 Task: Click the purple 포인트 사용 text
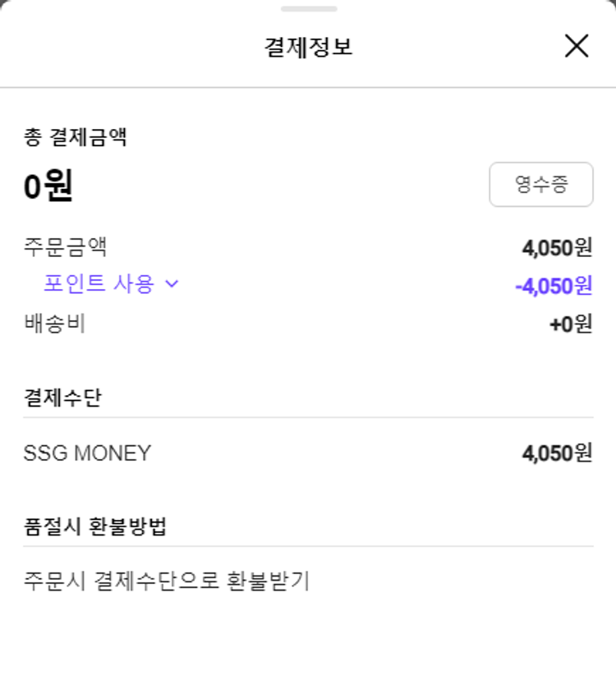[x=99, y=284]
